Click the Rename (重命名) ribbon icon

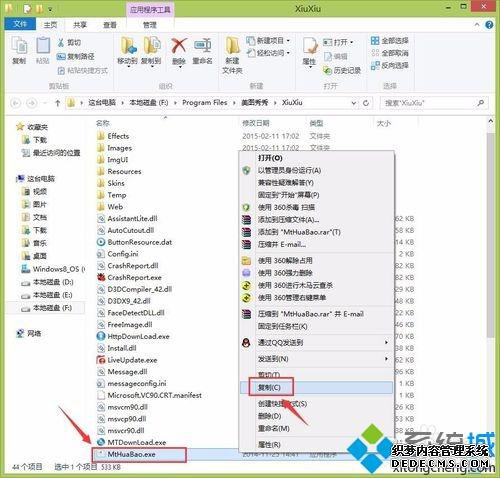pyautogui.click(x=203, y=46)
